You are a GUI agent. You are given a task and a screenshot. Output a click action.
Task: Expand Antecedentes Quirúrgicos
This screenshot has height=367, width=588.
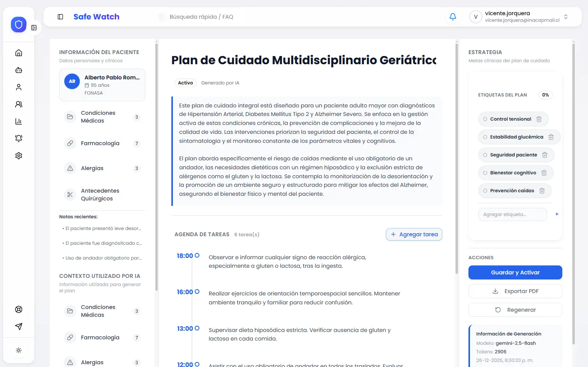[102, 195]
